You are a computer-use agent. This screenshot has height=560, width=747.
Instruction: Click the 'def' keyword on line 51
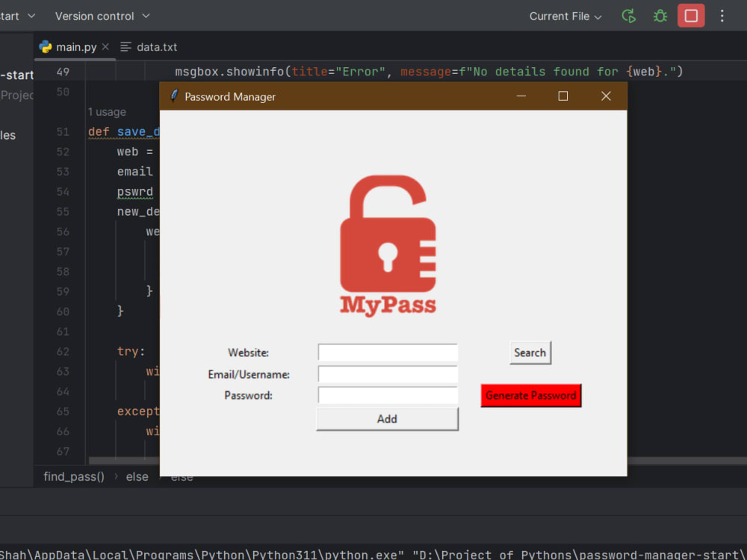coord(99,132)
